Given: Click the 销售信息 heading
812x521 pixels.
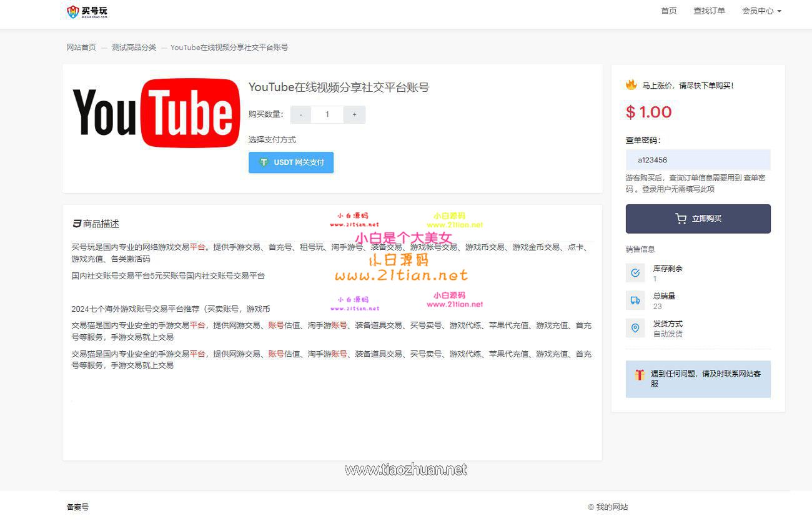Looking at the screenshot, I should tap(640, 249).
